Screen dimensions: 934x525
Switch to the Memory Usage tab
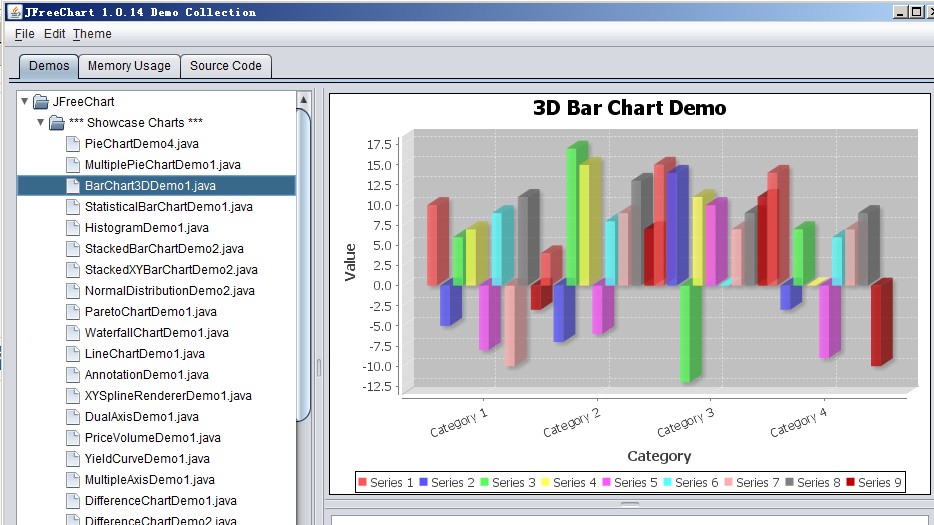(x=129, y=66)
